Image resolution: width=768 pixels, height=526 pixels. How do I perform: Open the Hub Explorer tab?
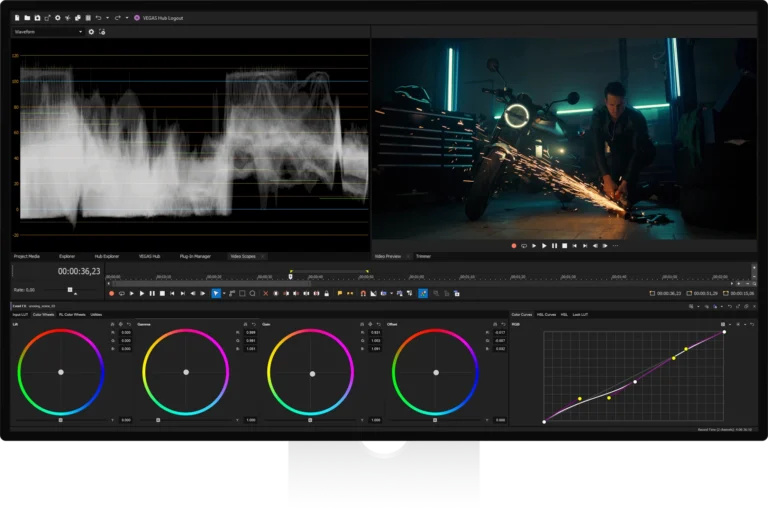coord(107,256)
